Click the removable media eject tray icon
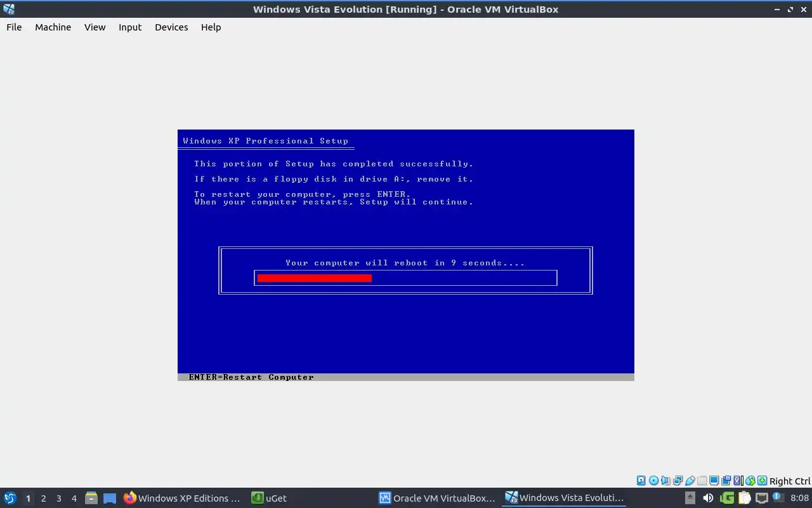The image size is (812, 508). click(x=690, y=498)
